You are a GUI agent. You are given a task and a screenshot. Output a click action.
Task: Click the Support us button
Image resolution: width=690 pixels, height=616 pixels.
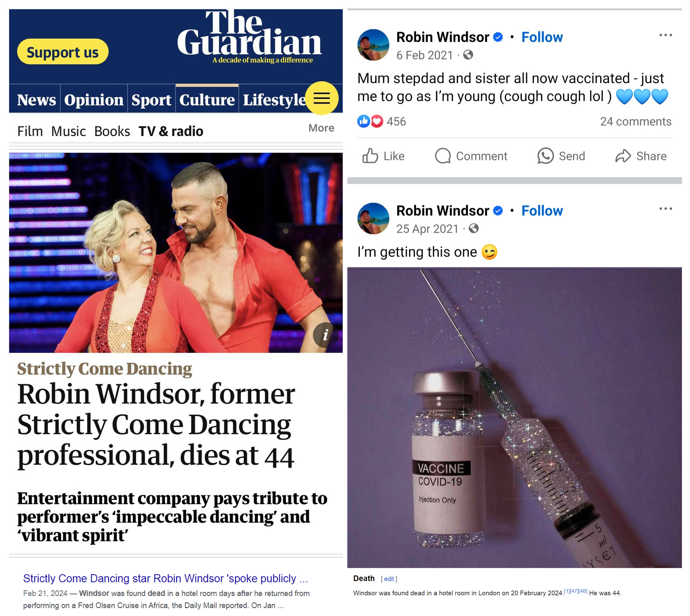(x=63, y=52)
